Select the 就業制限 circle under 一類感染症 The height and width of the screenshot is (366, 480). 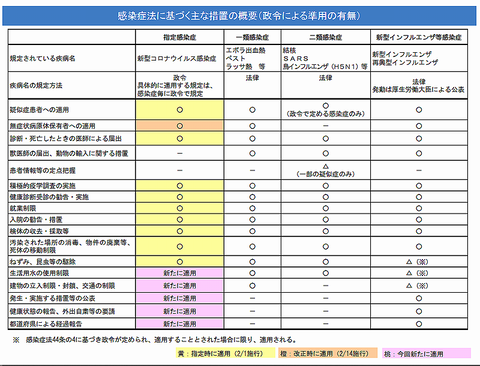click(x=252, y=208)
